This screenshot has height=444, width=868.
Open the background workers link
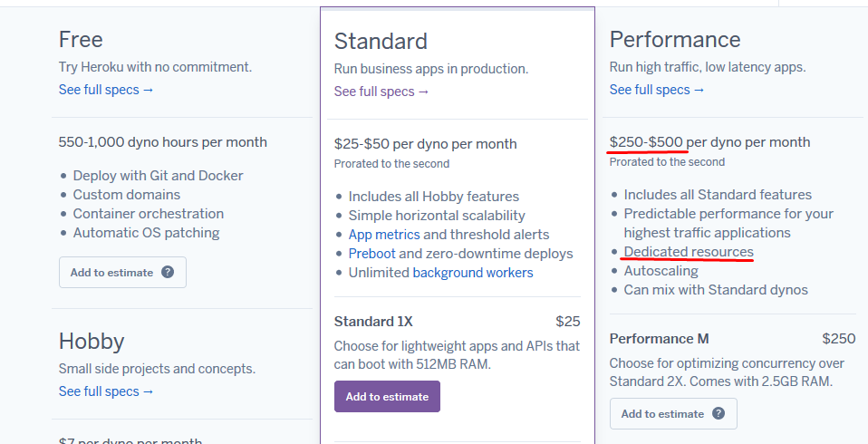[473, 273]
